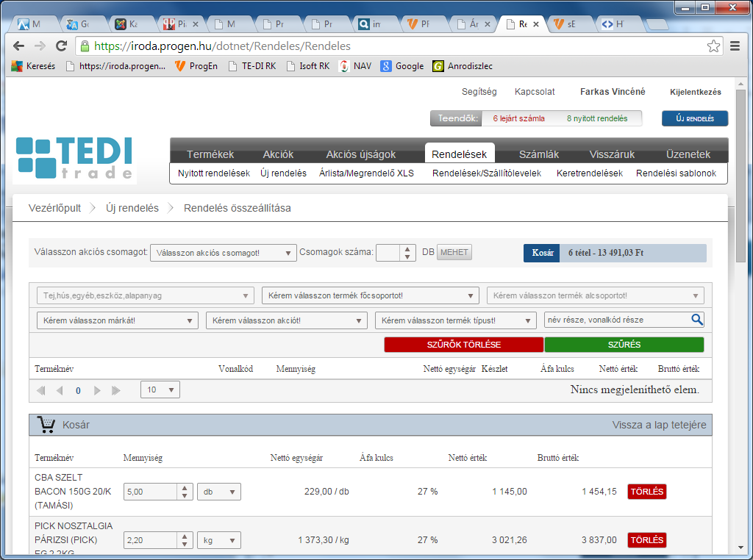
Task: Click the search magnifier icon in product filter
Action: coord(697,320)
